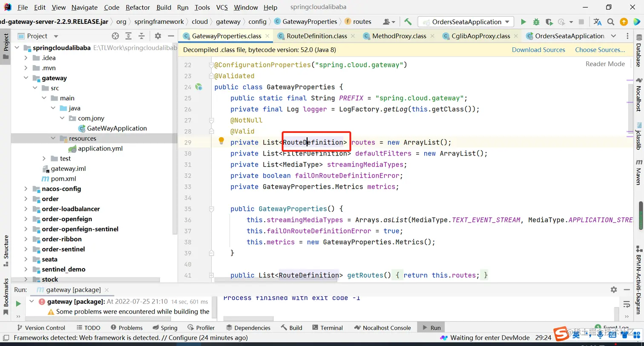Click the locate-in-project target icon
This screenshot has height=346, width=644.
(115, 36)
